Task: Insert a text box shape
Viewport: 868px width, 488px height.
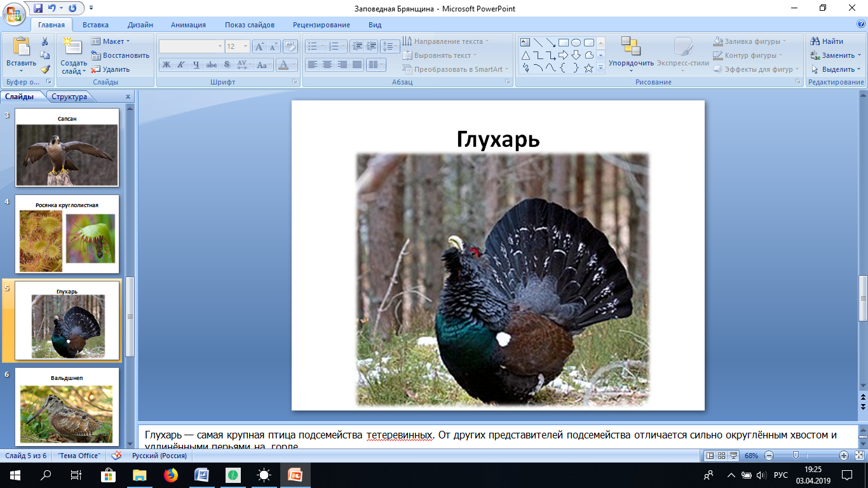Action: [526, 43]
